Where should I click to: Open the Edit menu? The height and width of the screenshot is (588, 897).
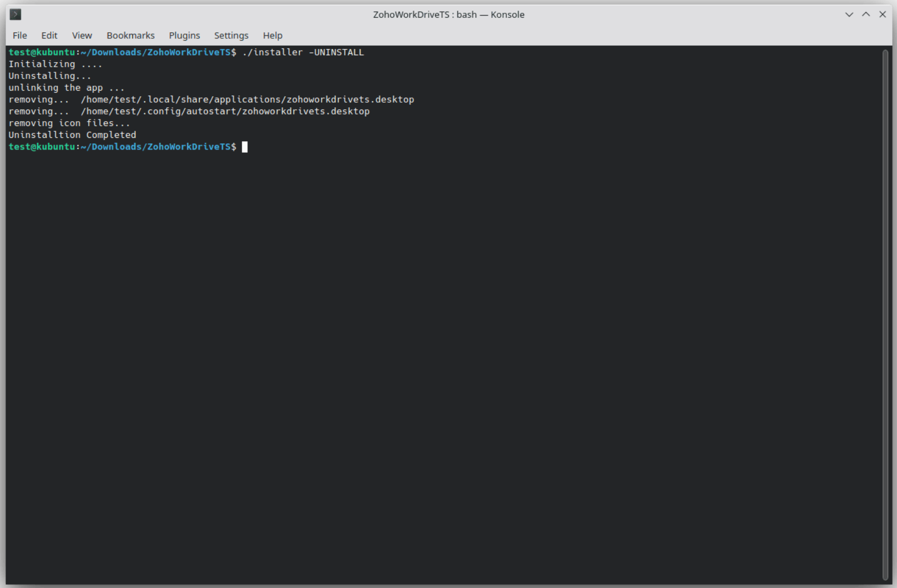coord(49,36)
